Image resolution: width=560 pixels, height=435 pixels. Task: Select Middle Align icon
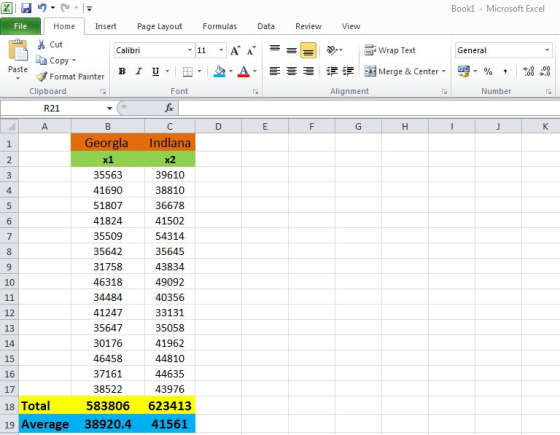291,50
